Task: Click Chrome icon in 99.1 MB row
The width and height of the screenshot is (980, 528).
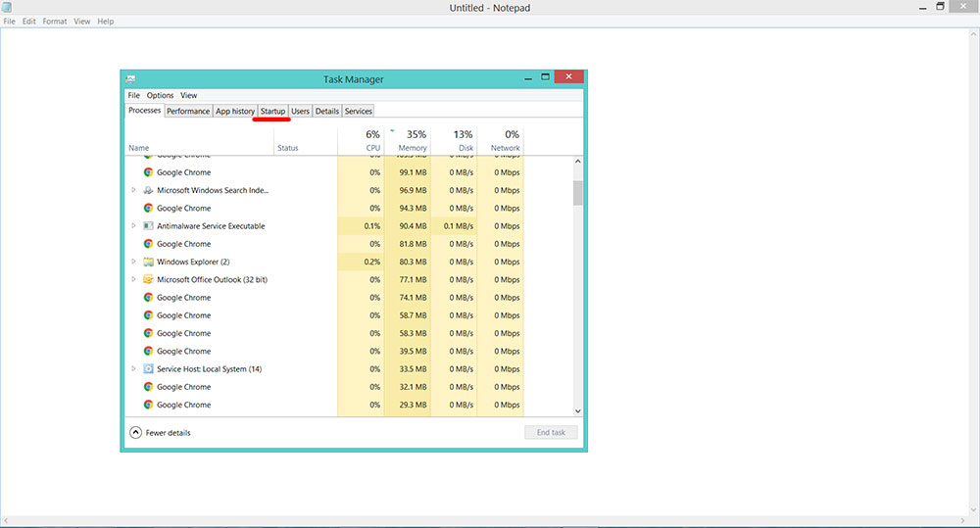Action: coord(148,171)
